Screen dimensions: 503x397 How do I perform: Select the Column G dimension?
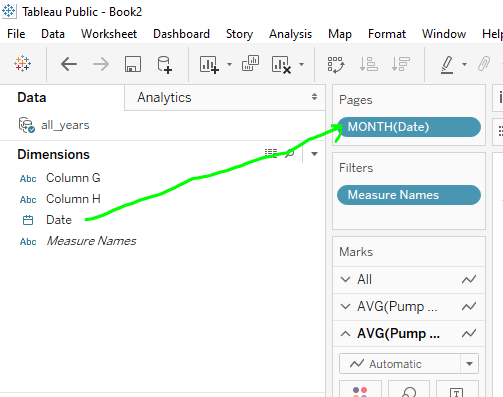pyautogui.click(x=73, y=178)
